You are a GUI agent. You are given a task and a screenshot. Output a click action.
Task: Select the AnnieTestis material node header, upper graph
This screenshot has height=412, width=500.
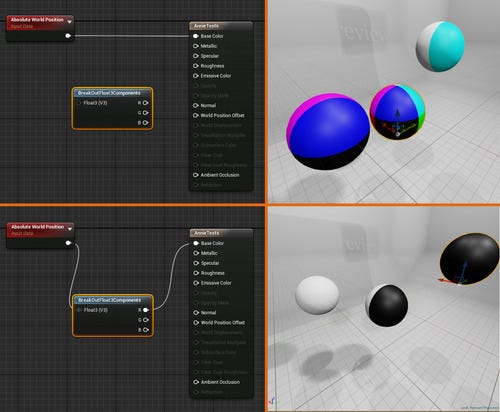[x=221, y=26]
